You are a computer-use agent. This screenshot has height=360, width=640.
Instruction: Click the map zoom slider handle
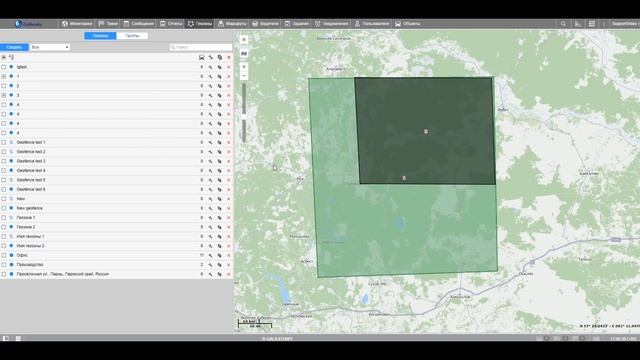pyautogui.click(x=244, y=117)
